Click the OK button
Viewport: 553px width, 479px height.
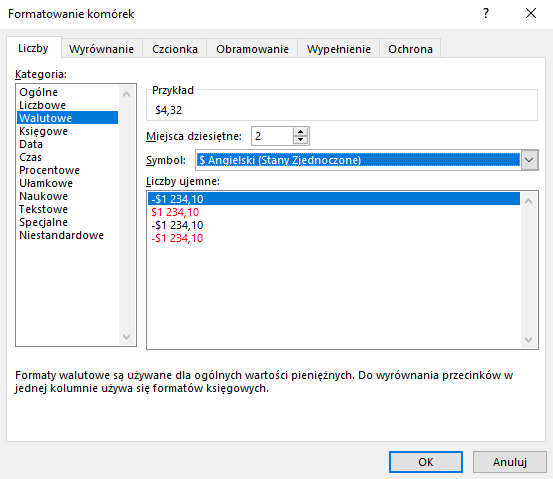click(x=426, y=462)
